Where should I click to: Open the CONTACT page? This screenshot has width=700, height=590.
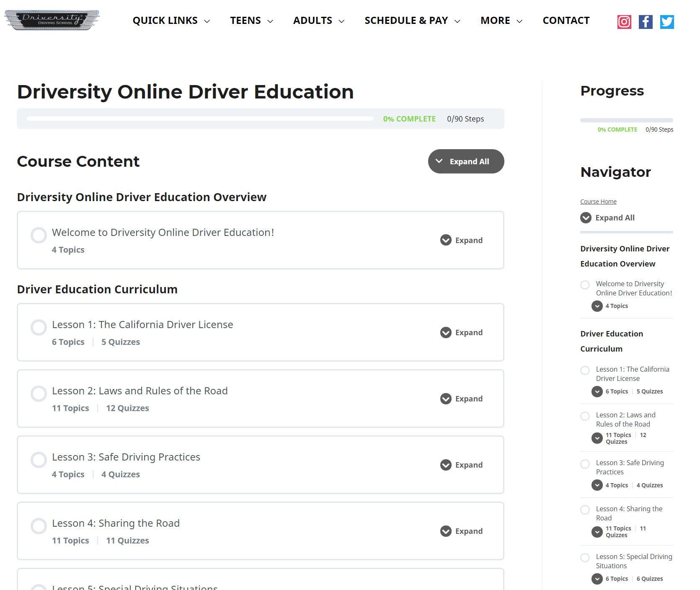566,20
